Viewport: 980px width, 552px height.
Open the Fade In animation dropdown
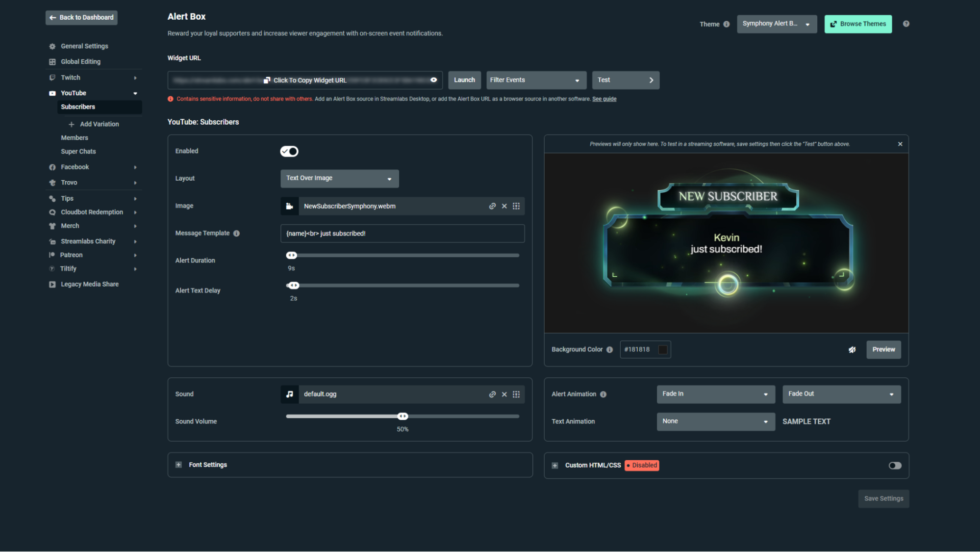coord(715,394)
